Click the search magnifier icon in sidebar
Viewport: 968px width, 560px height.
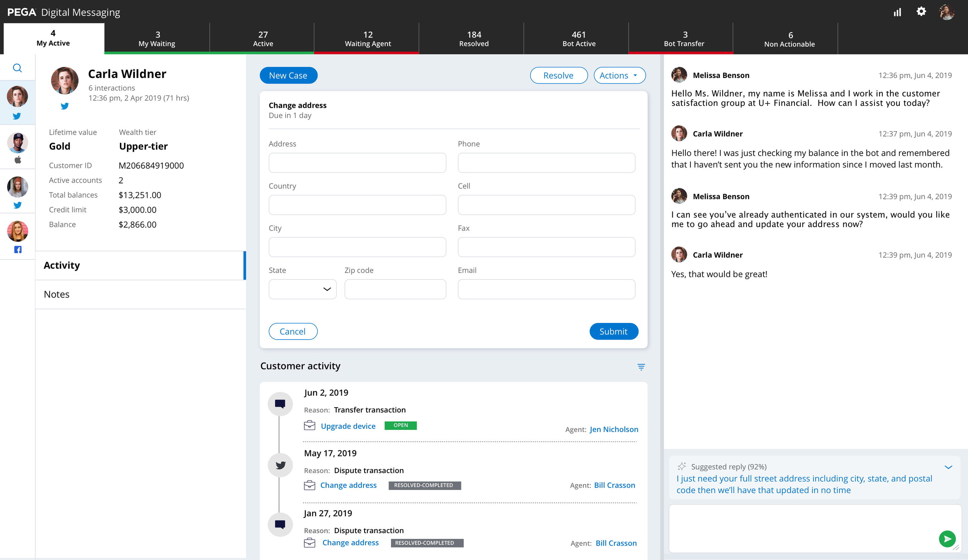(17, 68)
